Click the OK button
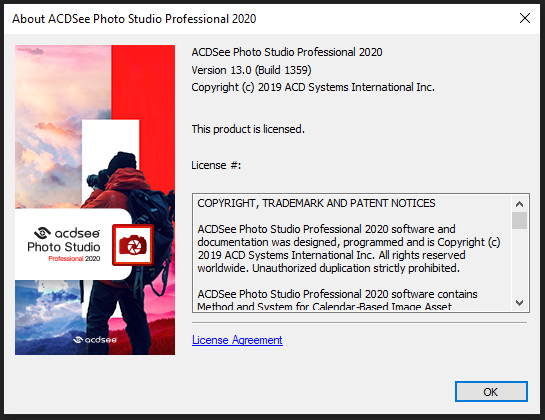Image resolution: width=545 pixels, height=420 pixels. [x=491, y=391]
